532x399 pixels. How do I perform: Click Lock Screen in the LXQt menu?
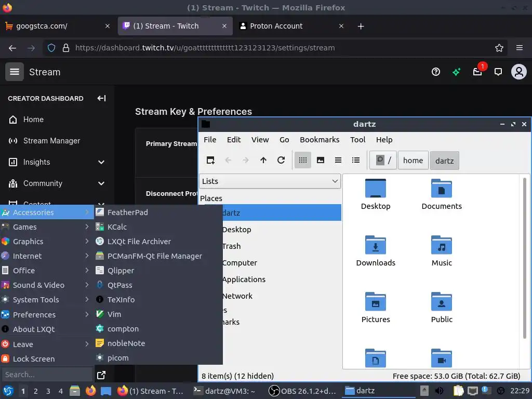[x=47, y=359]
